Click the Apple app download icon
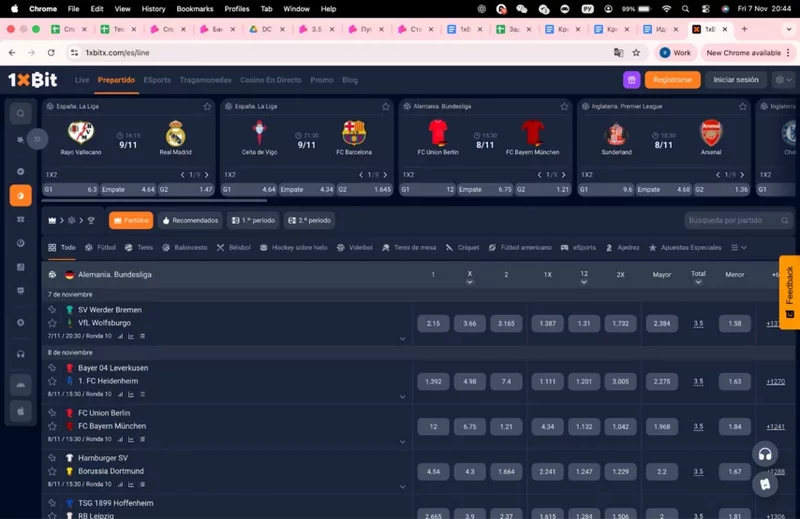Image resolution: width=800 pixels, height=519 pixels. [x=20, y=411]
